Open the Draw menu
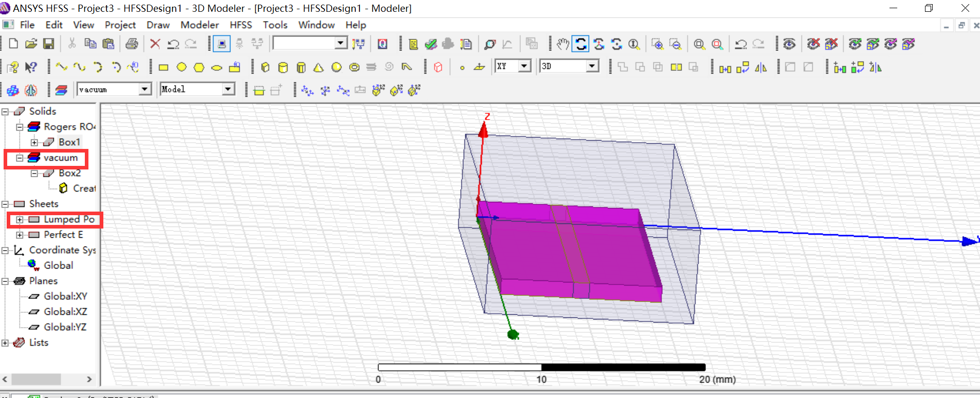The image size is (980, 398). [158, 25]
